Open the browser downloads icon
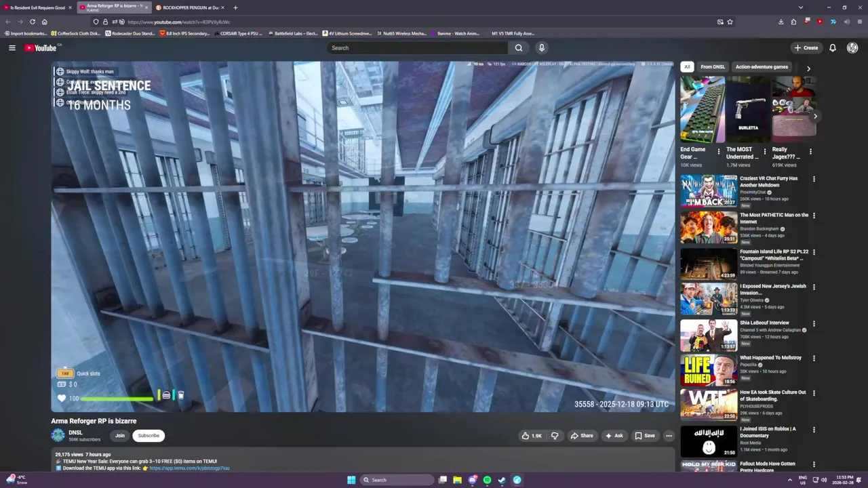The width and height of the screenshot is (868, 488). pyautogui.click(x=781, y=22)
